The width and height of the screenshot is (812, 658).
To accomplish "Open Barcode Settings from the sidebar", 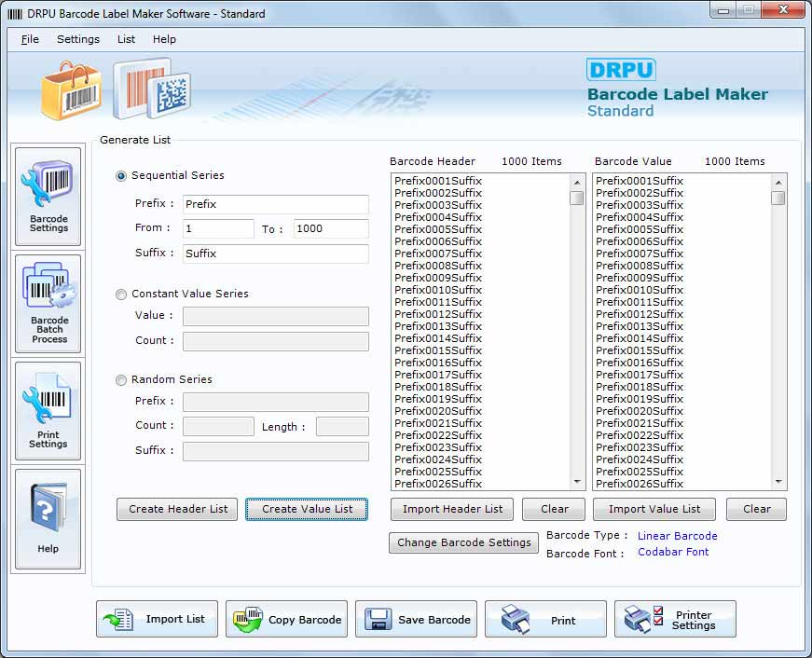I will [48, 197].
